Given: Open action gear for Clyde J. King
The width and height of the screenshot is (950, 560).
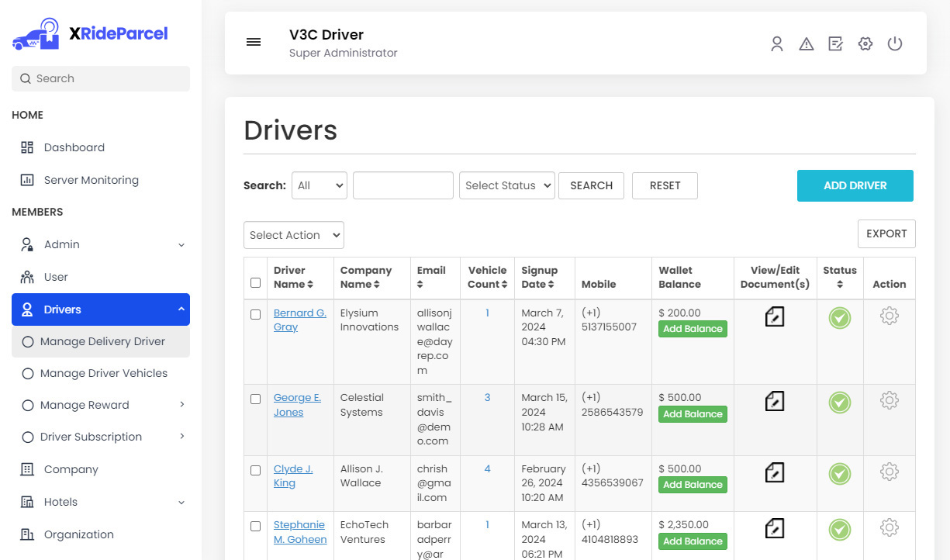Looking at the screenshot, I should 889,472.
